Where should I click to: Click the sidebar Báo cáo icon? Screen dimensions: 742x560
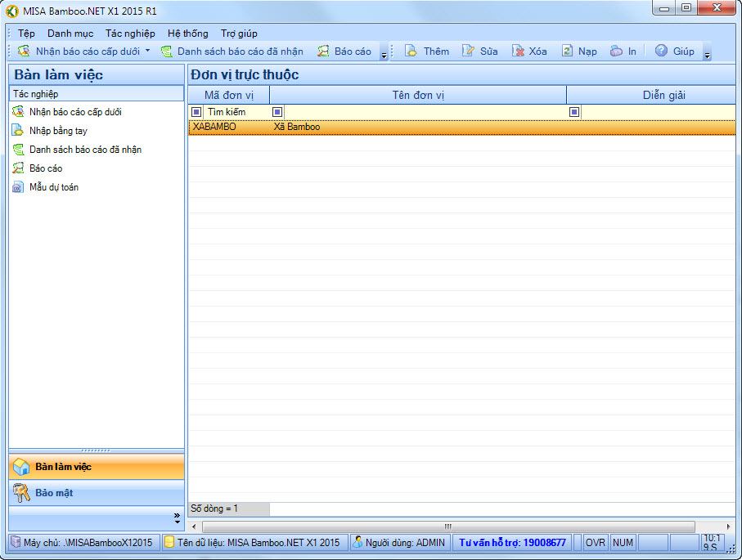(18, 168)
